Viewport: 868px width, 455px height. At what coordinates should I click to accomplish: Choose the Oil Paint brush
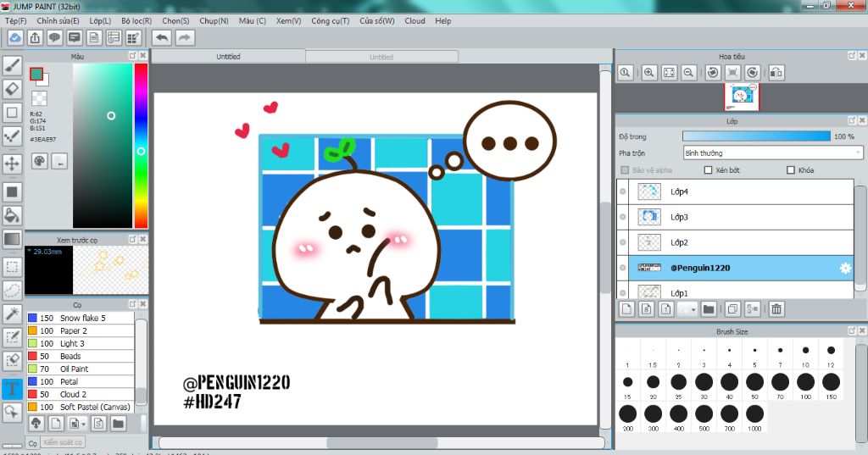tap(74, 369)
